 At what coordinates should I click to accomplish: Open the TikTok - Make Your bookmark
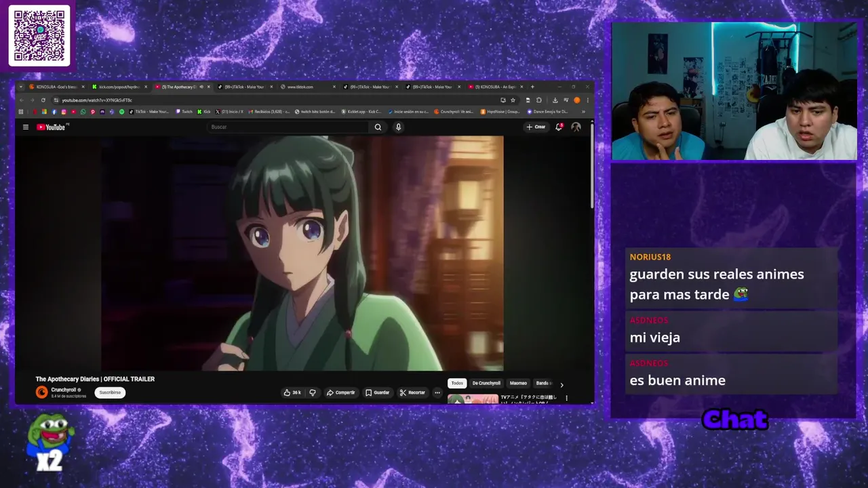[x=149, y=112]
